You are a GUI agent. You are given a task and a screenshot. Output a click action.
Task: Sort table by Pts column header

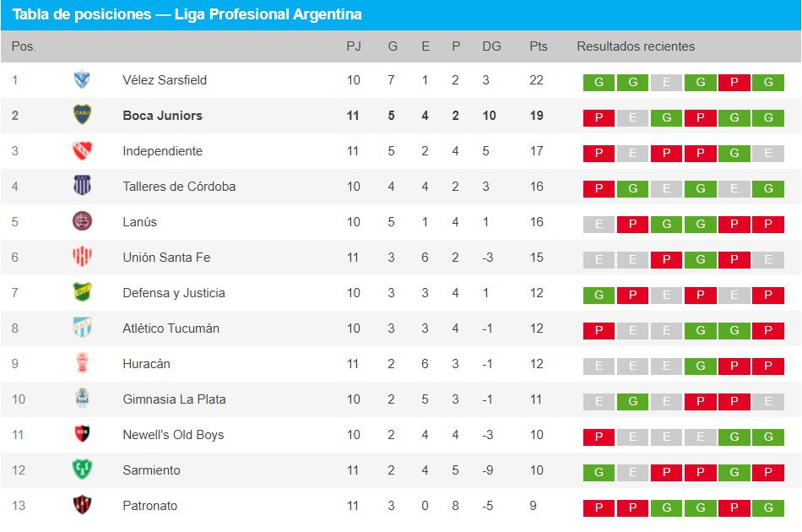click(x=538, y=46)
